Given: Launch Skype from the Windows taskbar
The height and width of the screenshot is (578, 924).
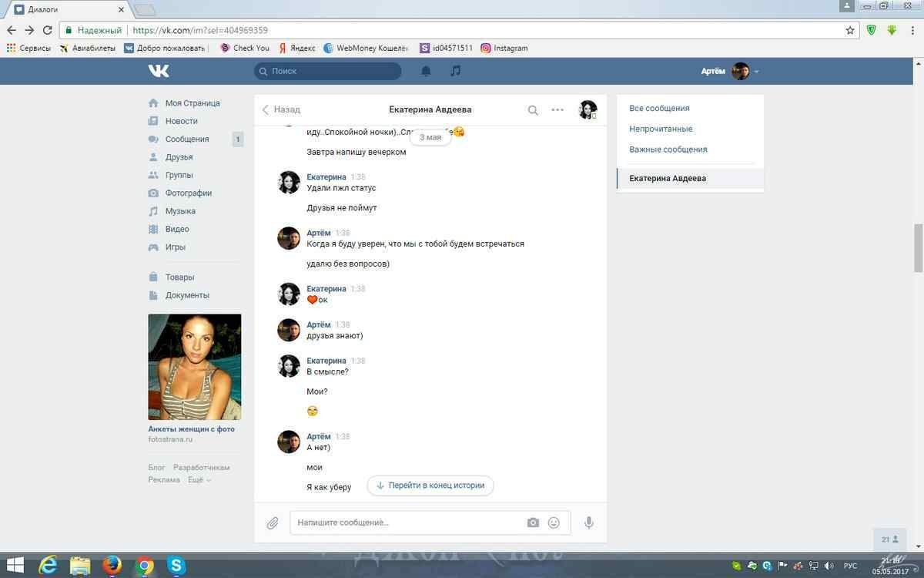Looking at the screenshot, I should (x=176, y=566).
